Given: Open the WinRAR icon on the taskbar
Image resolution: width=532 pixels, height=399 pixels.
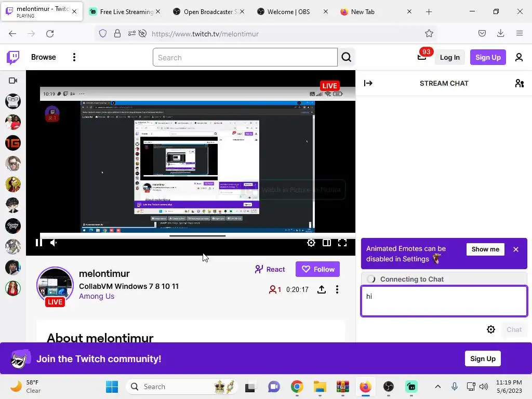Looking at the screenshot, I should pyautogui.click(x=343, y=387).
